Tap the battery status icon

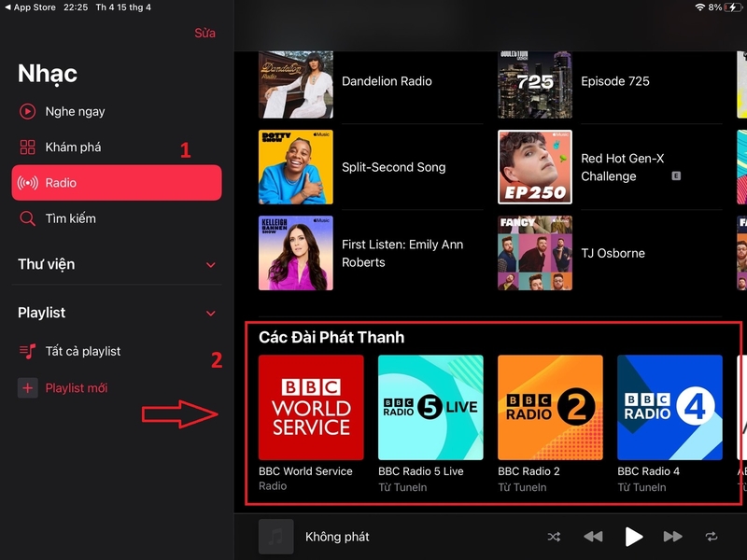tap(732, 7)
